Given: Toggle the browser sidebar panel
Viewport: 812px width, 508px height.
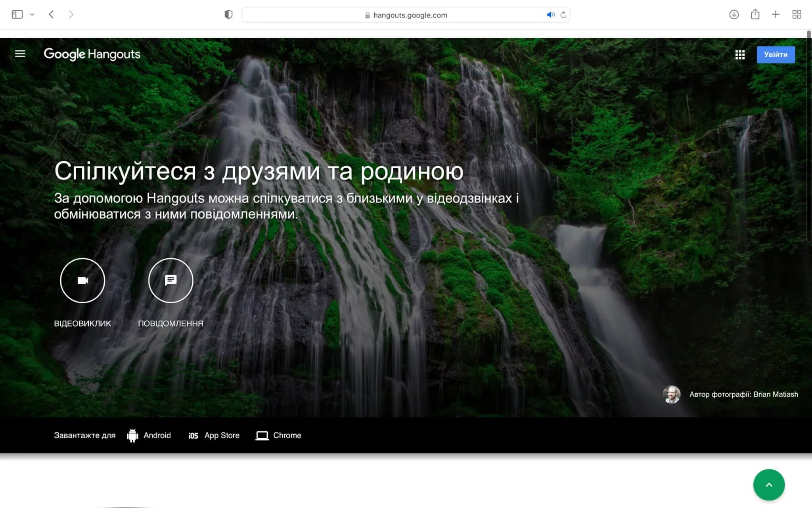Looking at the screenshot, I should click(x=17, y=14).
